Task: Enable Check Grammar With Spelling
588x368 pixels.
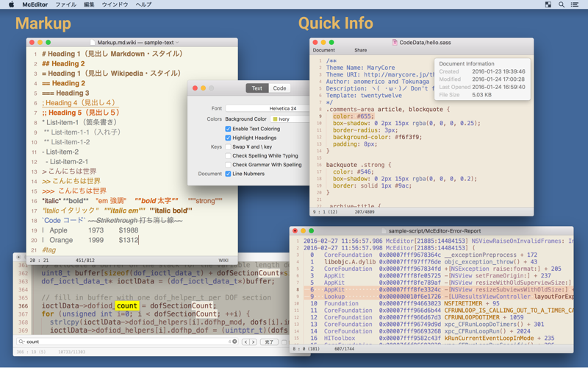Action: tap(228, 165)
